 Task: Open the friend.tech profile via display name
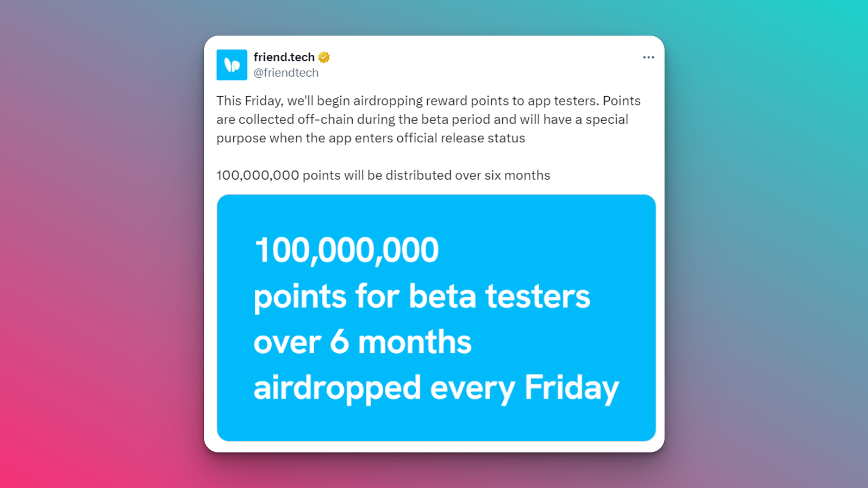coord(284,56)
